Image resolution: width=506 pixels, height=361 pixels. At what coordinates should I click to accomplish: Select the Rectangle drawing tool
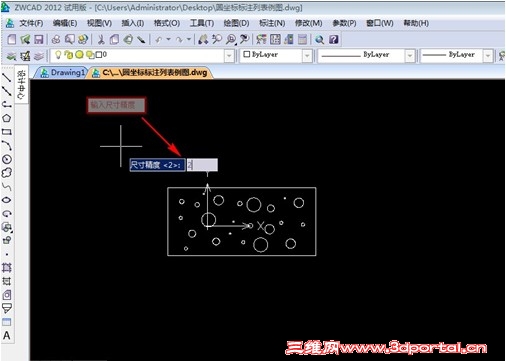(x=7, y=132)
